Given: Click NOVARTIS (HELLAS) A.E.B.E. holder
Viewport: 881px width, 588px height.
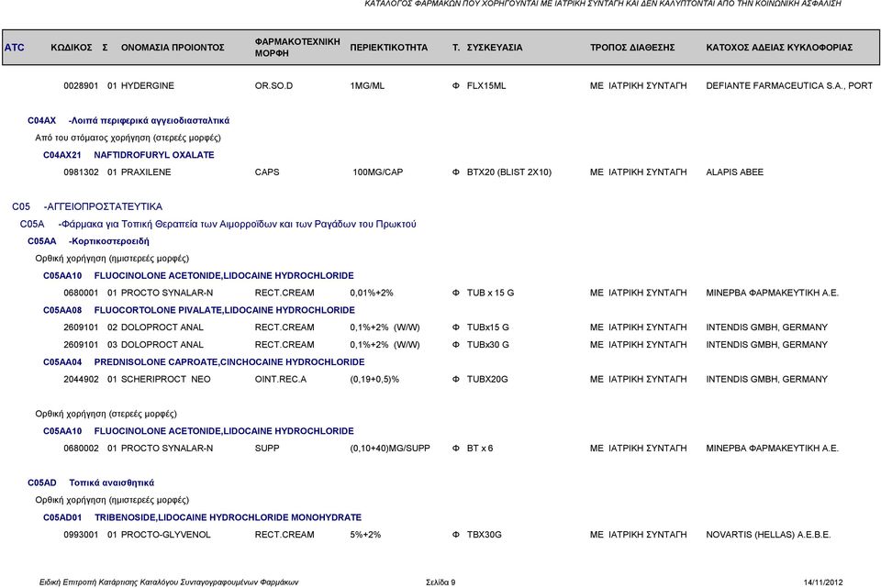Looking at the screenshot, I should (x=768, y=535).
